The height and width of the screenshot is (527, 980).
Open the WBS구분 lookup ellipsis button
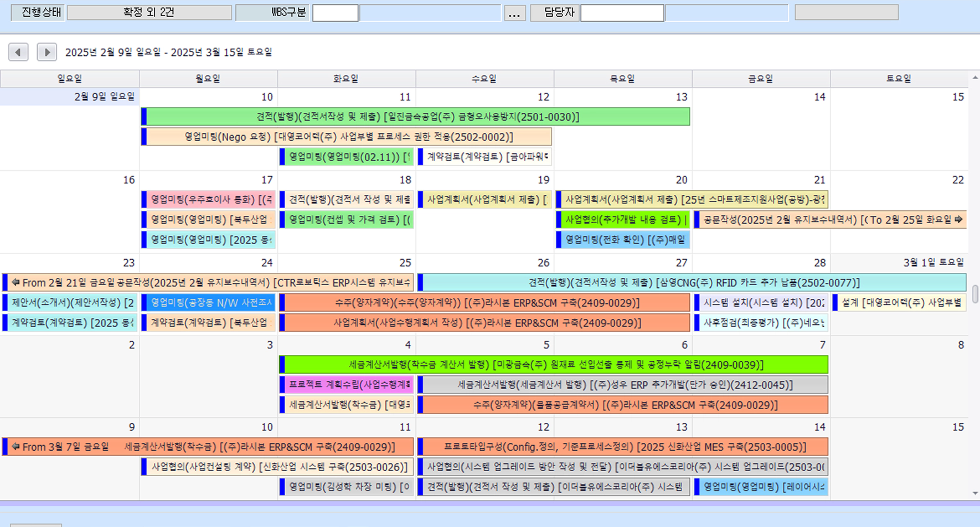pos(514,13)
